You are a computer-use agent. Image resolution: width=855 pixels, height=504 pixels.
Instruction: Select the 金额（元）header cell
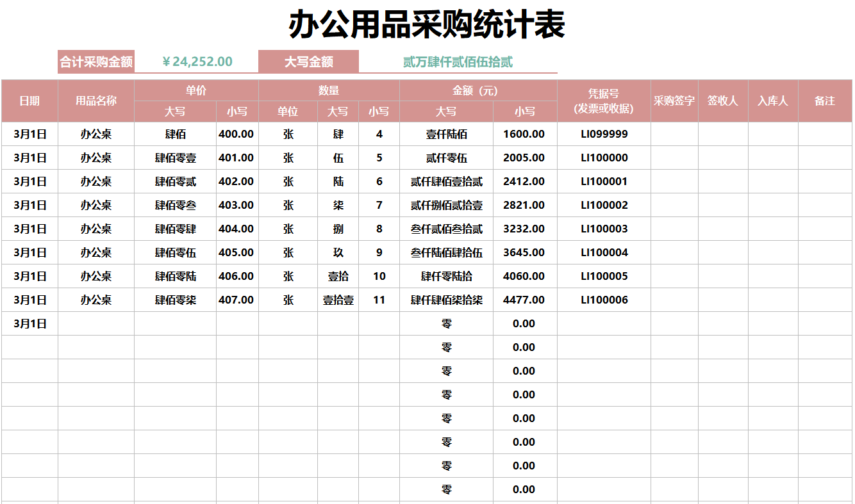[478, 90]
